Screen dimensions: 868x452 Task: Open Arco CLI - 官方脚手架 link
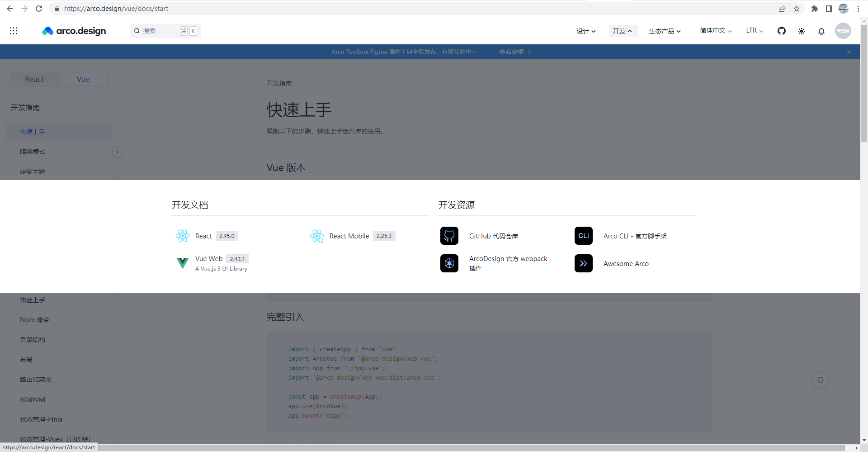point(635,236)
